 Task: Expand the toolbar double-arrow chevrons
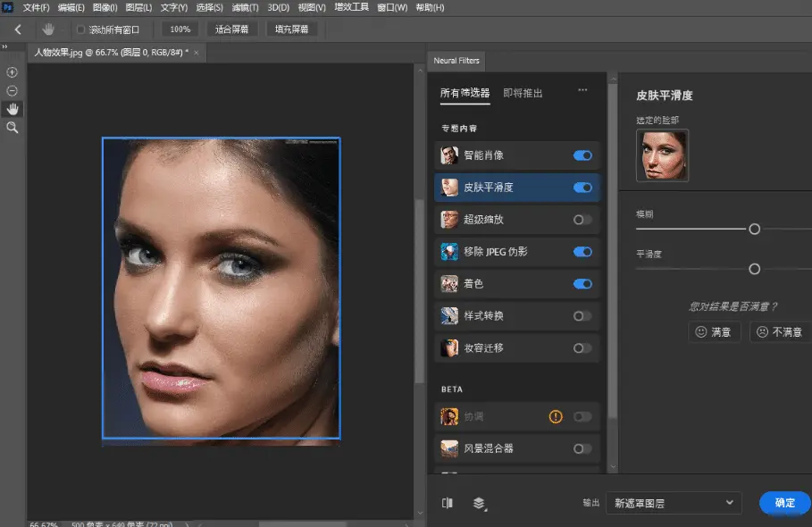[4, 46]
